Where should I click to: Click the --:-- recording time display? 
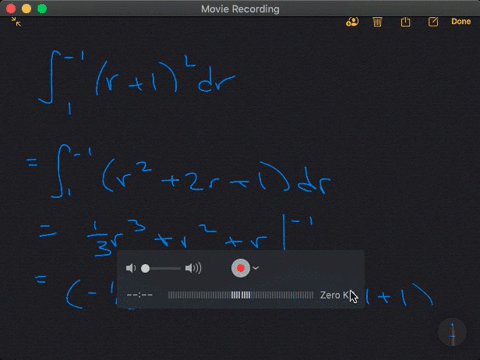point(140,295)
